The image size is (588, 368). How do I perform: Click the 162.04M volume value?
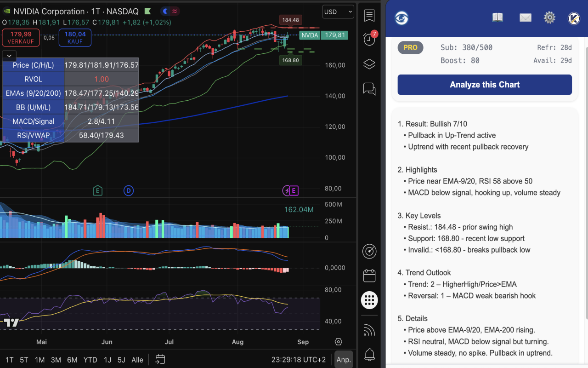299,210
